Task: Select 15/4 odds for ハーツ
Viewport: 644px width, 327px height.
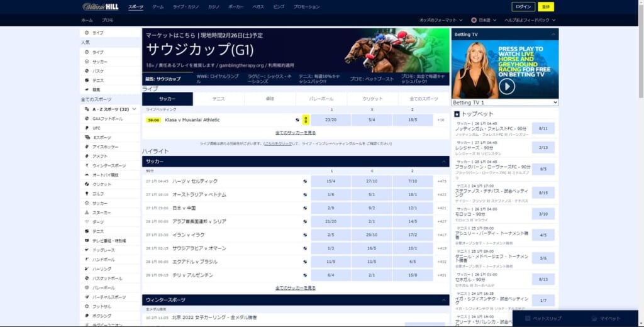Action: pyautogui.click(x=331, y=181)
